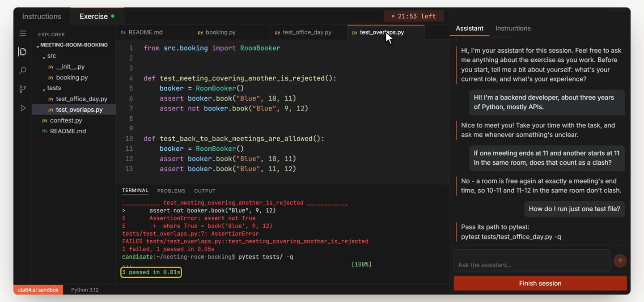Viewport: 644px width, 302px height.
Task: Click the EXPLORER header label
Action: (51, 34)
